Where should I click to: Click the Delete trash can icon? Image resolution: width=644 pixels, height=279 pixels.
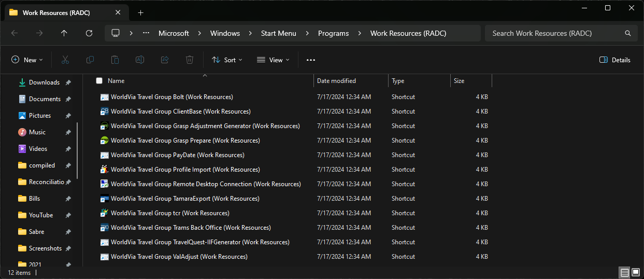point(190,60)
